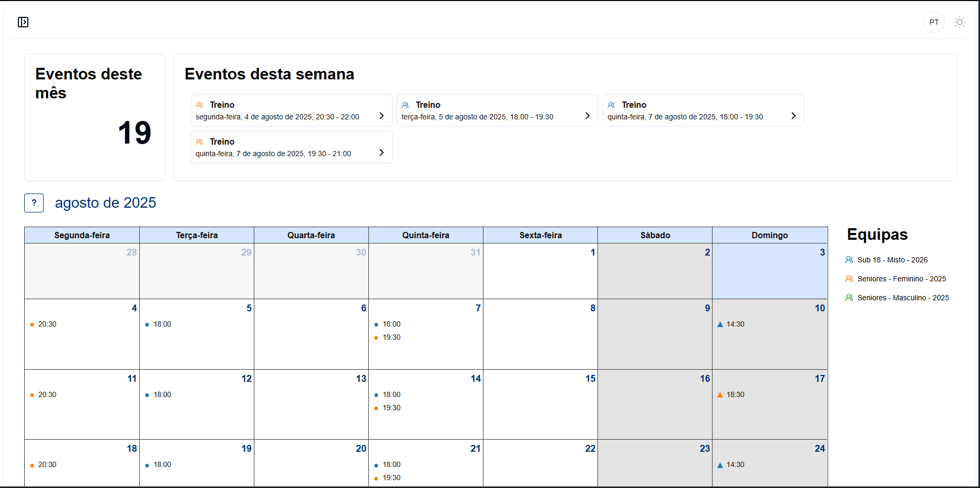Select the Seniores - Masculino - 2025 team label

click(x=903, y=298)
